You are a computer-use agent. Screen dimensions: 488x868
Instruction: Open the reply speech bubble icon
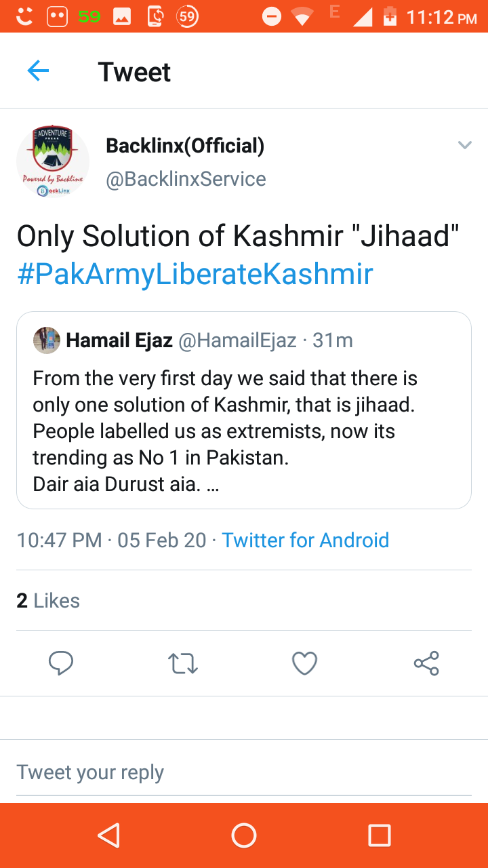[x=61, y=663]
